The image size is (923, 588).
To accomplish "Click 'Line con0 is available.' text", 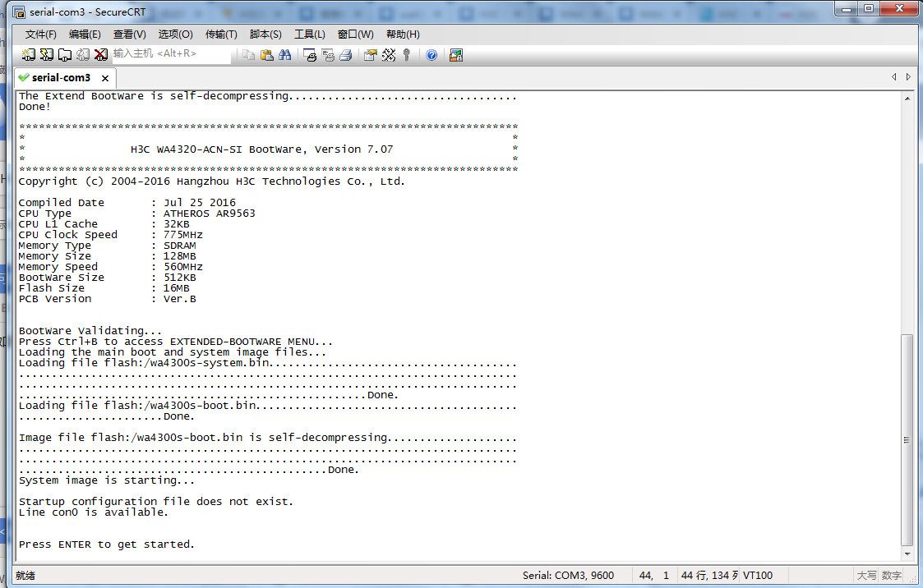I will [93, 512].
